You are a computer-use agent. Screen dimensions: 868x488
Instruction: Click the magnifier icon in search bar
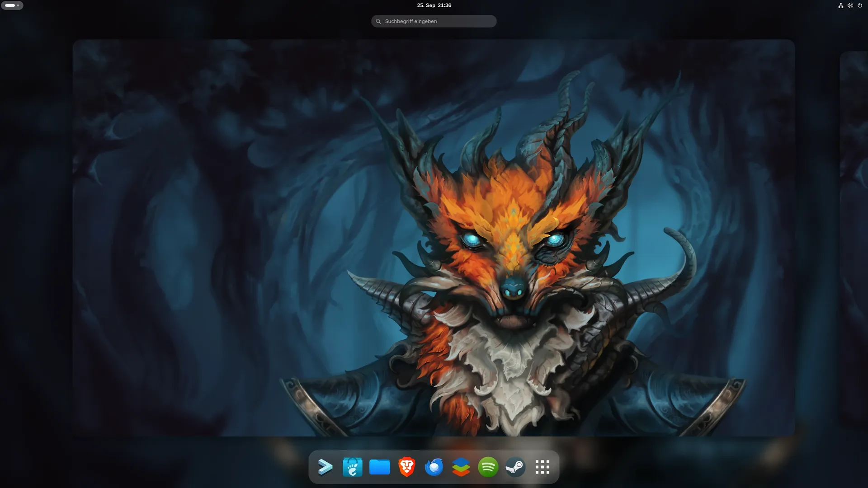pos(378,21)
